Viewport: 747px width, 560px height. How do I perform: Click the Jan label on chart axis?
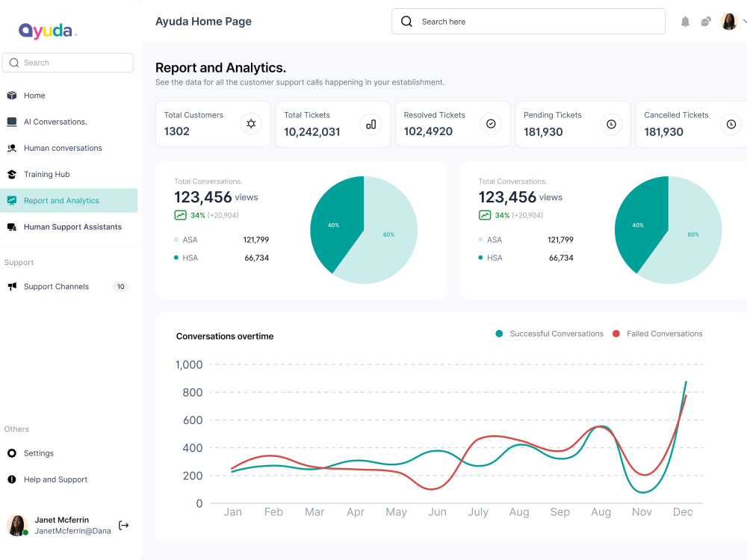233,512
